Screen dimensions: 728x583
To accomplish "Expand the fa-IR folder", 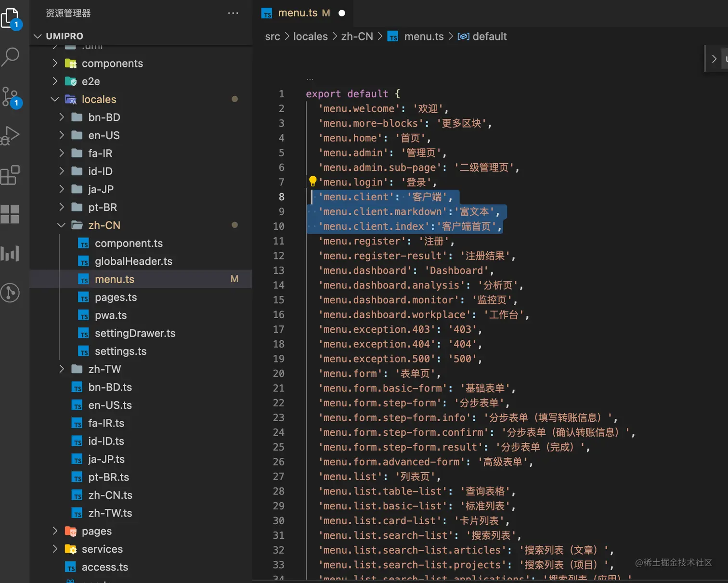I will point(61,153).
